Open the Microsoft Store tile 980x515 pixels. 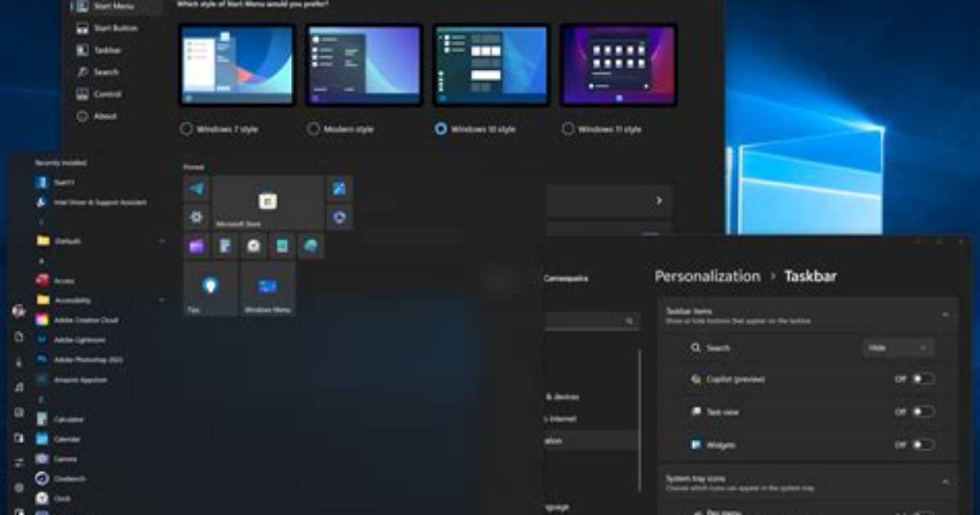(x=268, y=202)
